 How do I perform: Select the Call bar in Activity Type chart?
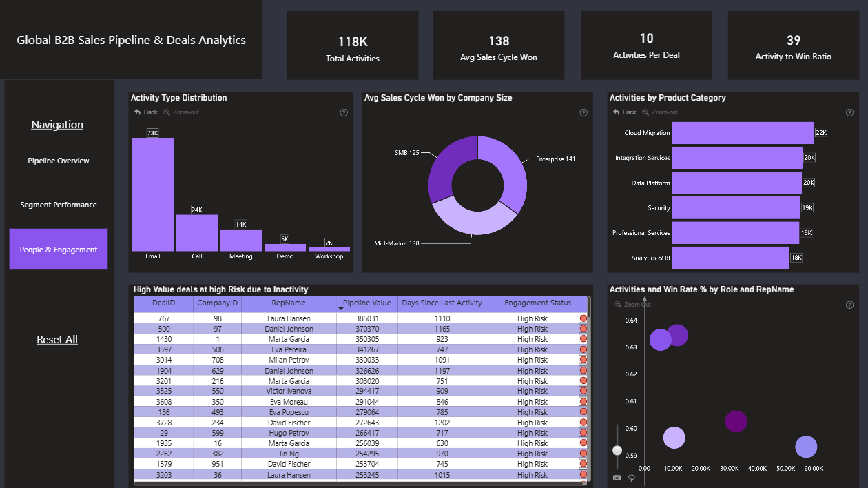pos(197,233)
